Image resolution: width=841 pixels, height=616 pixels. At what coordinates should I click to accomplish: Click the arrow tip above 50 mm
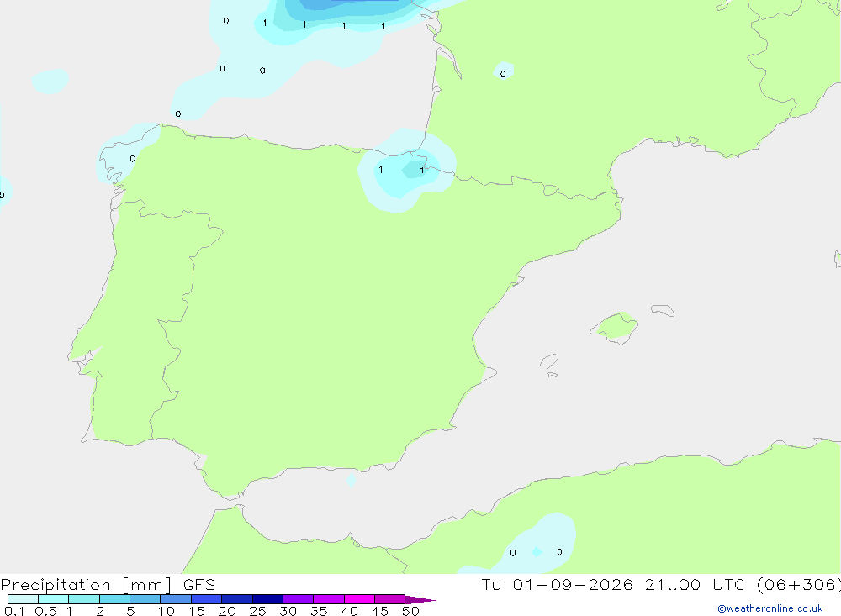(x=420, y=600)
